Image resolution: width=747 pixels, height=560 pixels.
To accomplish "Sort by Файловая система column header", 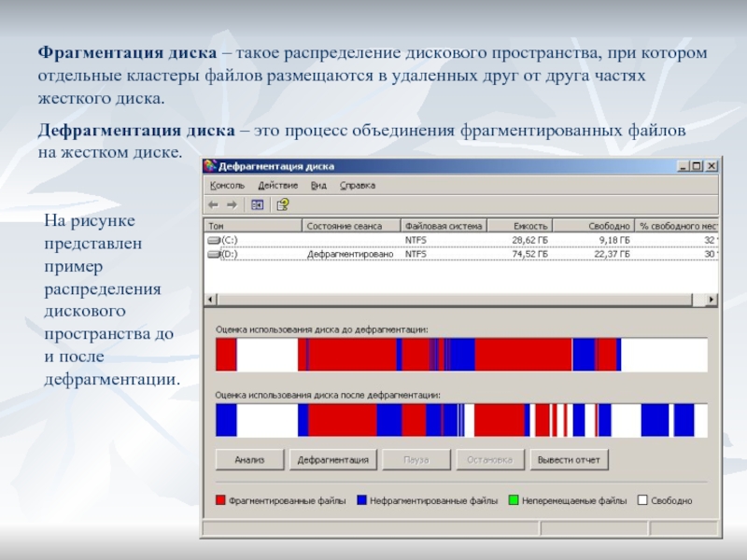I will coord(444,226).
